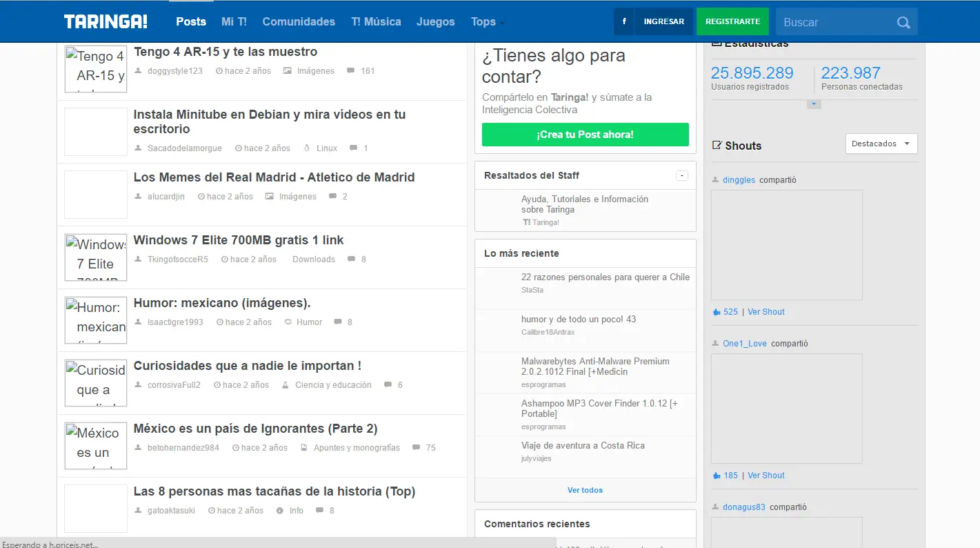Open the Juegos section

pyautogui.click(x=436, y=21)
